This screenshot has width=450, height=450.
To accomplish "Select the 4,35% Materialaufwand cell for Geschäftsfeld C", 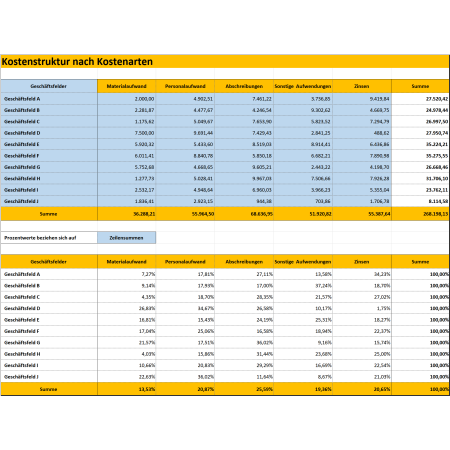I will [126, 297].
